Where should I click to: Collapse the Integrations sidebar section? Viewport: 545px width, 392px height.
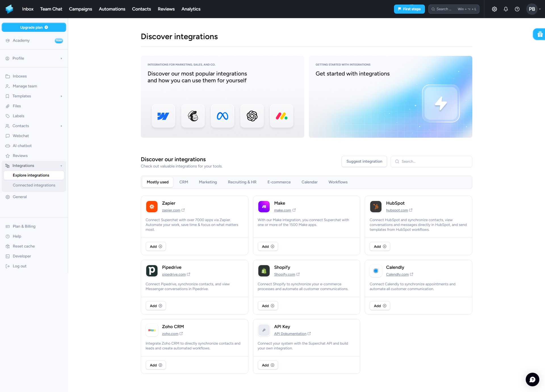click(34, 165)
